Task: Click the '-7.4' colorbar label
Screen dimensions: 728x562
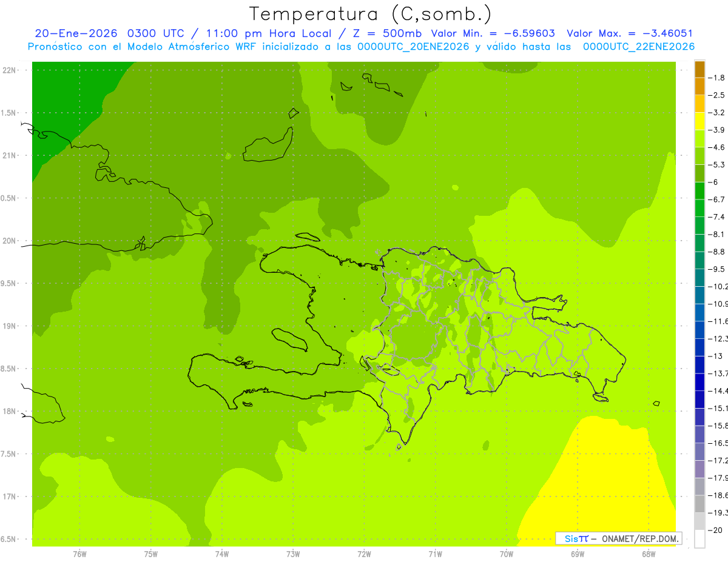Action: pos(717,216)
